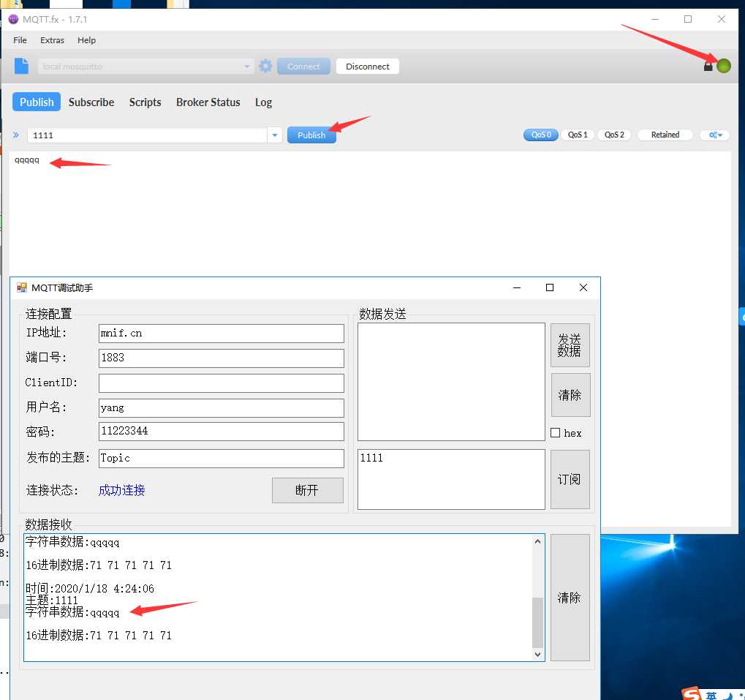Click receive list scrollbar up arrow

[537, 541]
